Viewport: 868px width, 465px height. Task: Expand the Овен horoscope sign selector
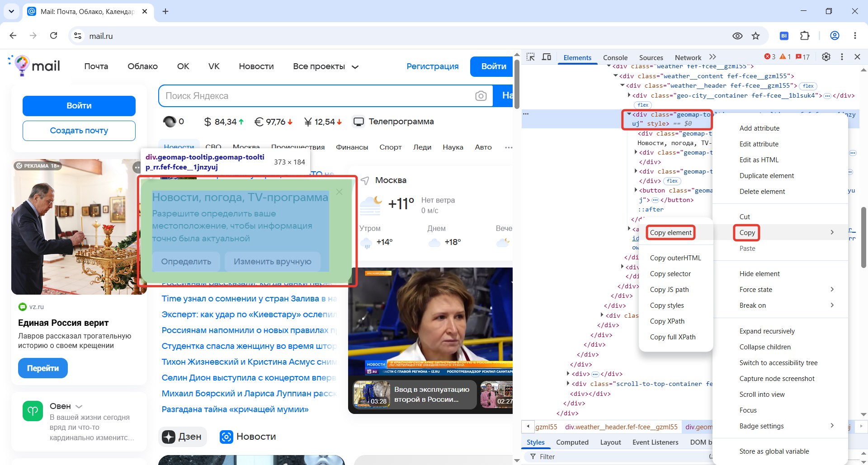coord(66,406)
